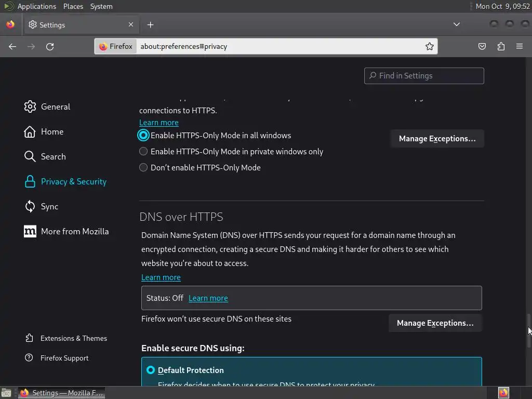532x399 pixels.
Task: Open the Places menu
Action: point(73,6)
